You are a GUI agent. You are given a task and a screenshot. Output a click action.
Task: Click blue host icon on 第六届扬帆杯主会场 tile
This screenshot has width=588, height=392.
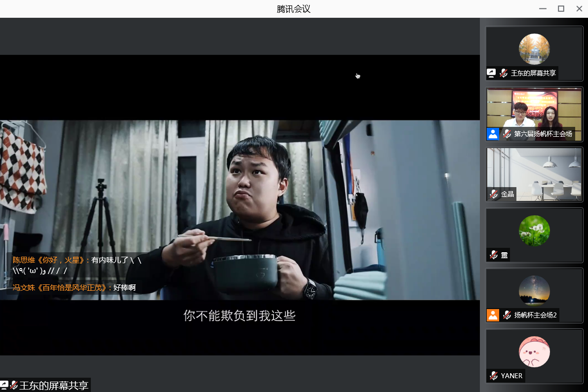pos(493,134)
